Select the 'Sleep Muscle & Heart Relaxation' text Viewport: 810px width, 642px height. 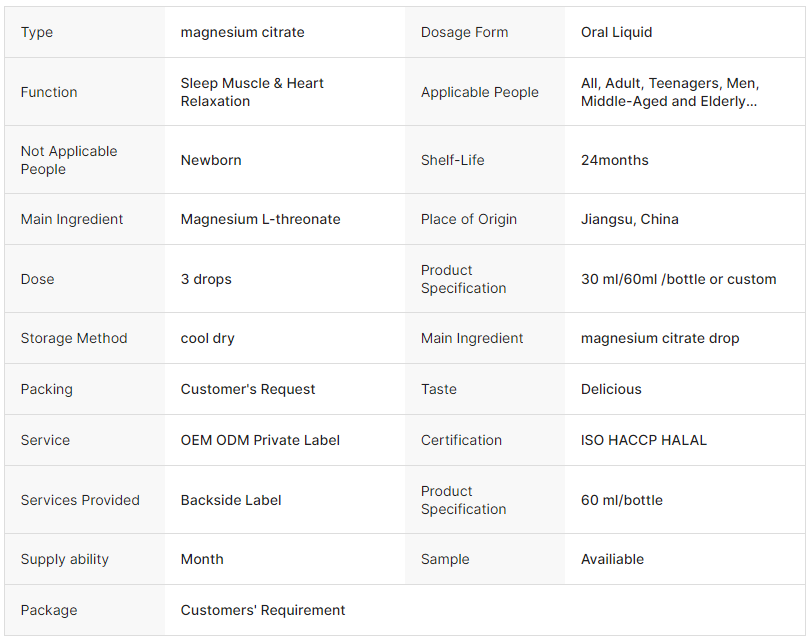coord(252,92)
